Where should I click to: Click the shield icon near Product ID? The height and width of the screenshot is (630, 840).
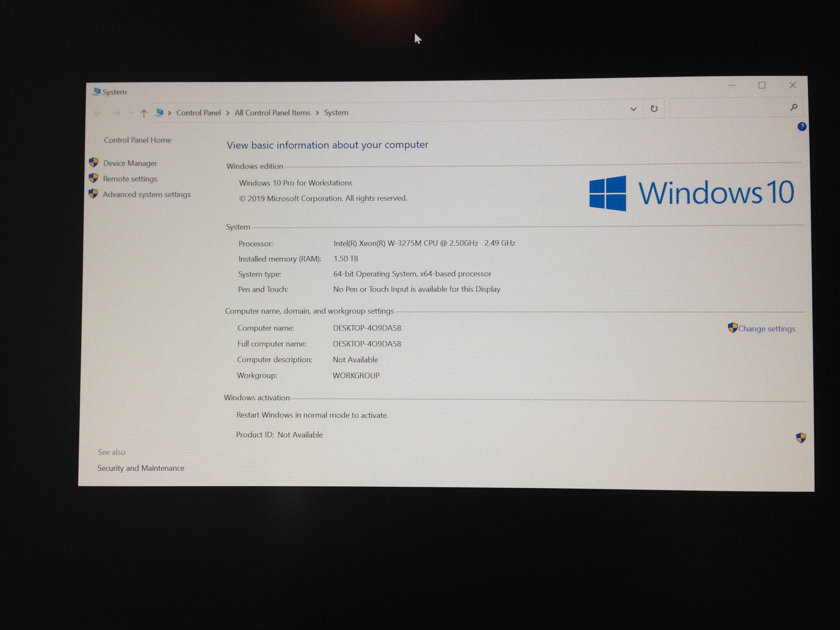click(801, 438)
